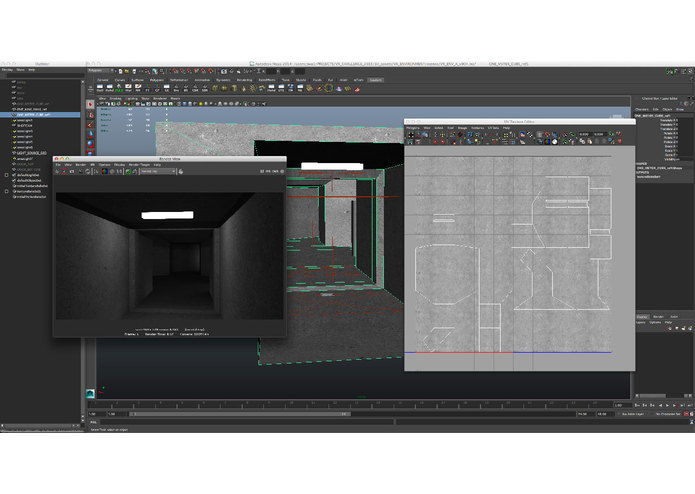The image size is (695, 494).
Task: Open the Render menu in the Render View window
Action: (81, 165)
